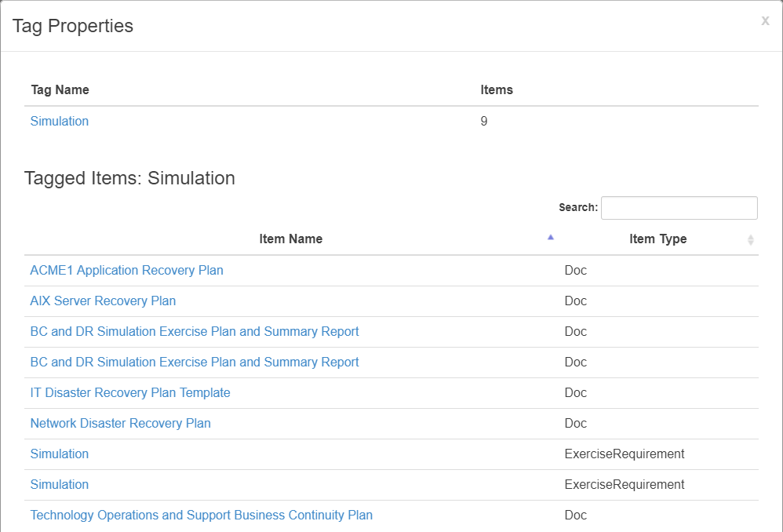Screen dimensions: 783x532
Task: Click the Search input field
Action: click(x=679, y=208)
